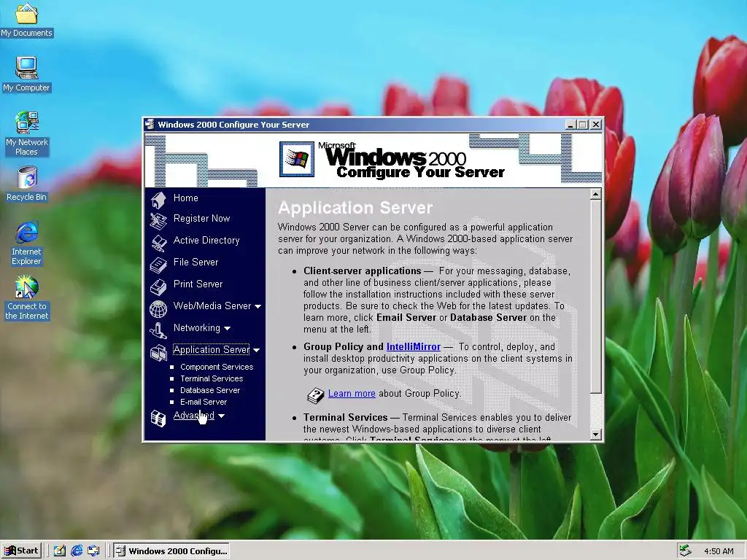This screenshot has height=560, width=747.
Task: Minimize the Configure Your Server window
Action: 571,125
